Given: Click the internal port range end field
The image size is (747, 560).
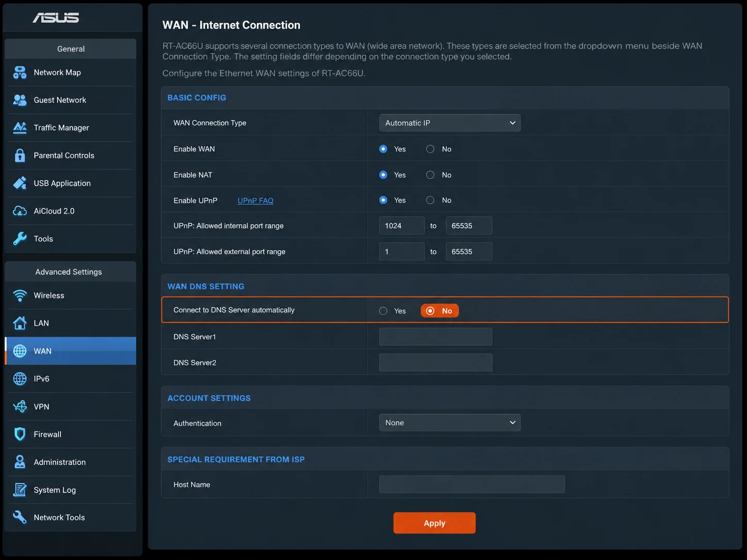Looking at the screenshot, I should pyautogui.click(x=469, y=226).
